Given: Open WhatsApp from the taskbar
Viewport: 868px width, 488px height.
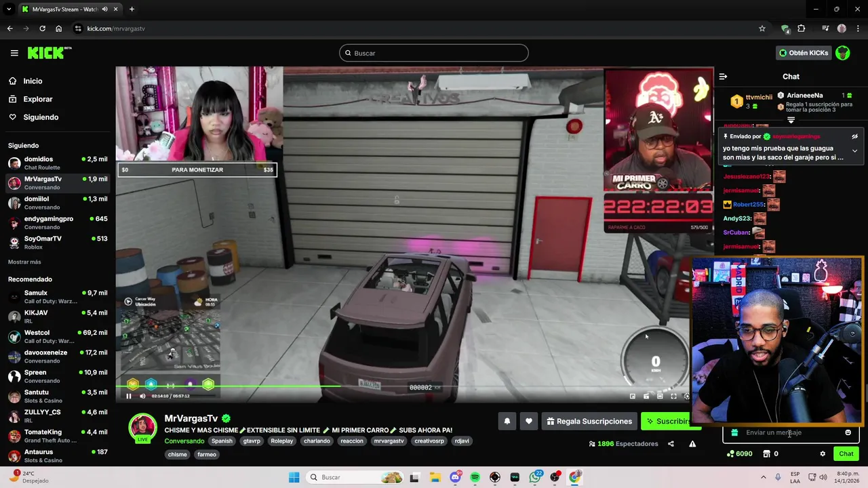Looking at the screenshot, I should (536, 477).
